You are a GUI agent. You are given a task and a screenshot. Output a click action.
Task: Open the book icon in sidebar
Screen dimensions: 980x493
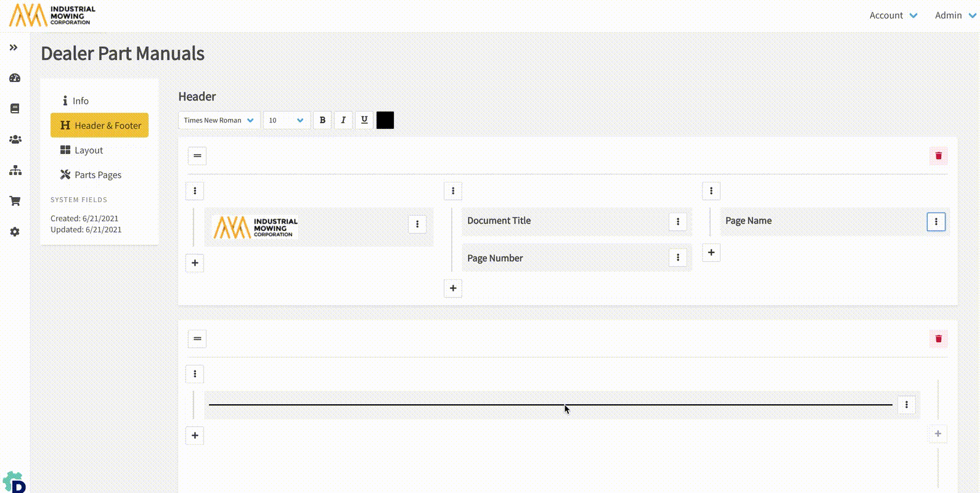[x=15, y=108]
